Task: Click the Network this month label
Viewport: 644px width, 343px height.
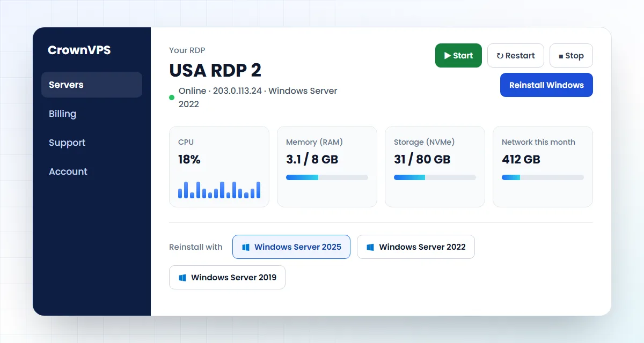Action: (x=538, y=142)
